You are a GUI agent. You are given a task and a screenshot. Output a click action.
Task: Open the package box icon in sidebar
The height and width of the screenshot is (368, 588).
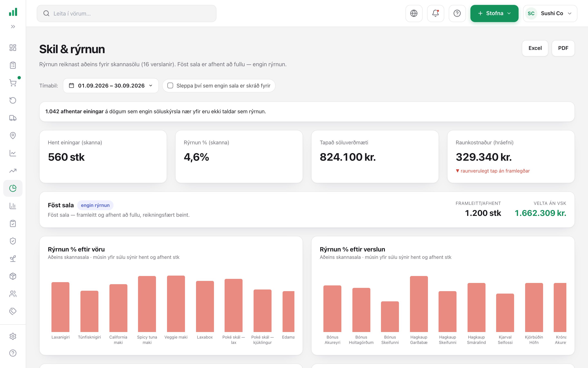[13, 276]
